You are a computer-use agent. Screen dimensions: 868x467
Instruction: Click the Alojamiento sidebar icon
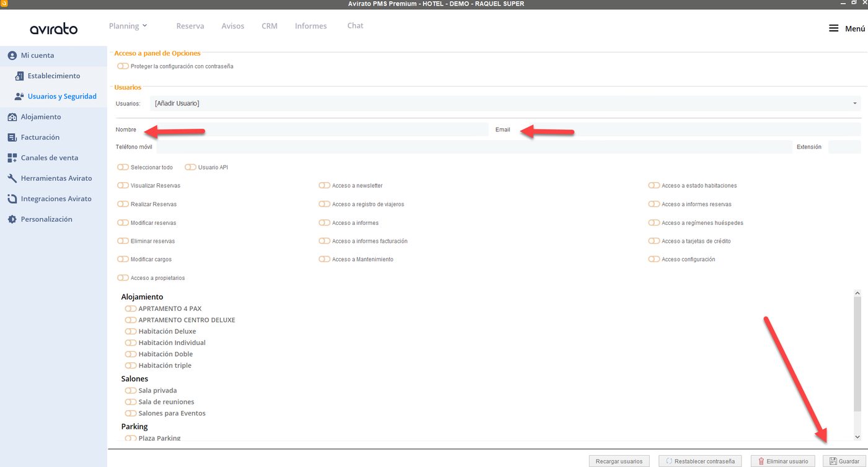pos(12,116)
